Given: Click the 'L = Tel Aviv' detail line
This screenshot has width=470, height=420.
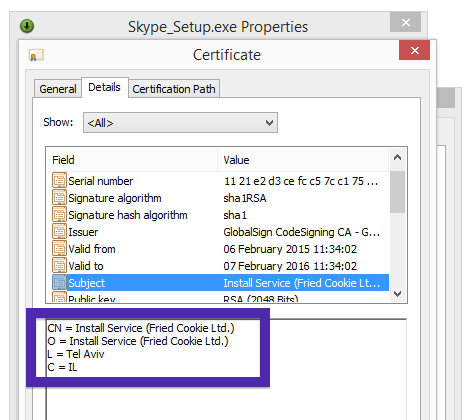Looking at the screenshot, I should pyautogui.click(x=76, y=354).
